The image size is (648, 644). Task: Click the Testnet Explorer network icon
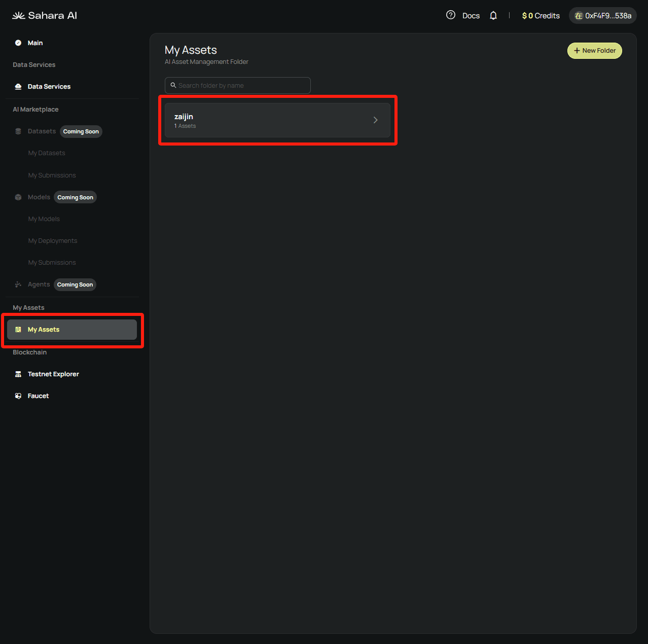[18, 374]
